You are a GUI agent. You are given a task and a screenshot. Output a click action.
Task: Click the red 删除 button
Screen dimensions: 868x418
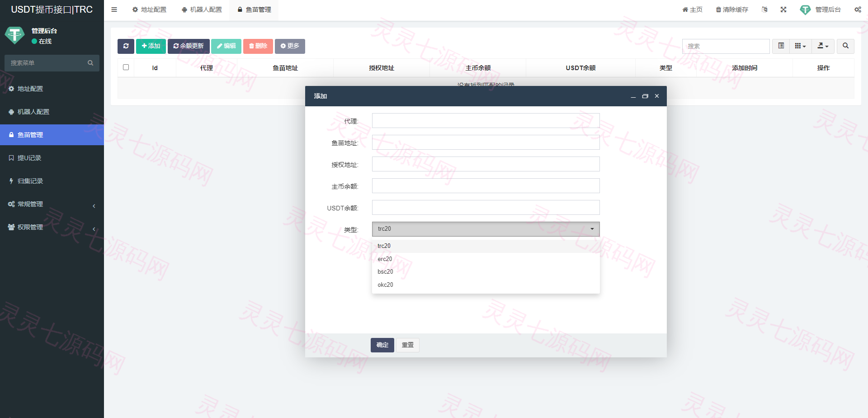point(258,46)
